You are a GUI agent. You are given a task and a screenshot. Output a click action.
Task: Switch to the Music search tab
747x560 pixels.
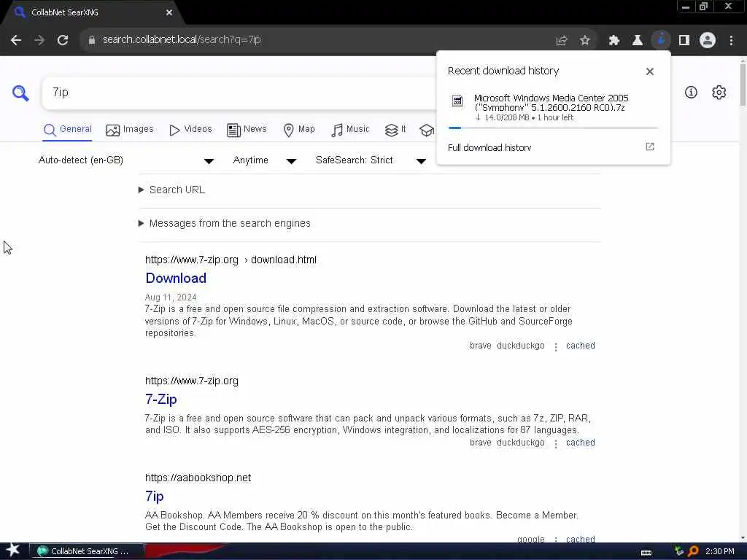point(350,130)
